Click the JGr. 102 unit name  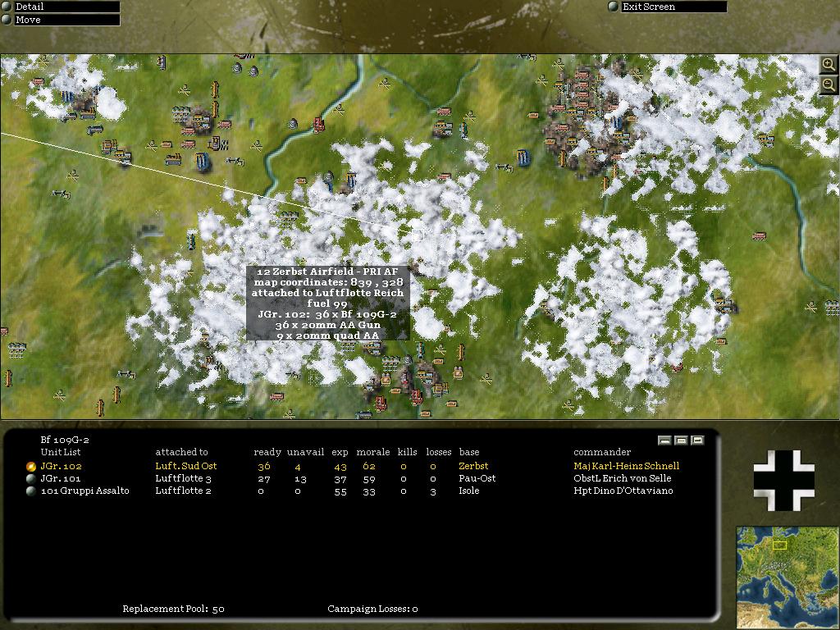click(x=61, y=466)
